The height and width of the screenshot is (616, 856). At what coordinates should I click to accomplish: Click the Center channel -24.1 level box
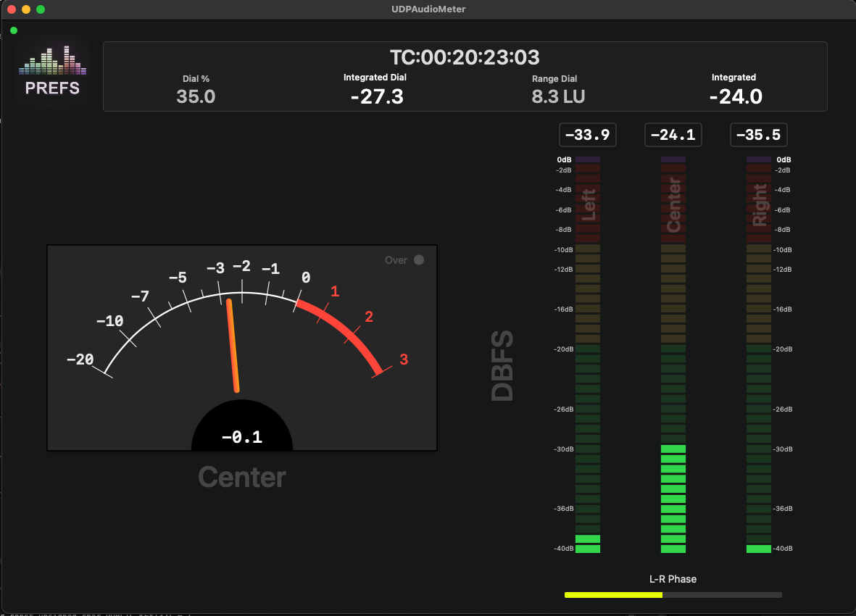pyautogui.click(x=673, y=135)
